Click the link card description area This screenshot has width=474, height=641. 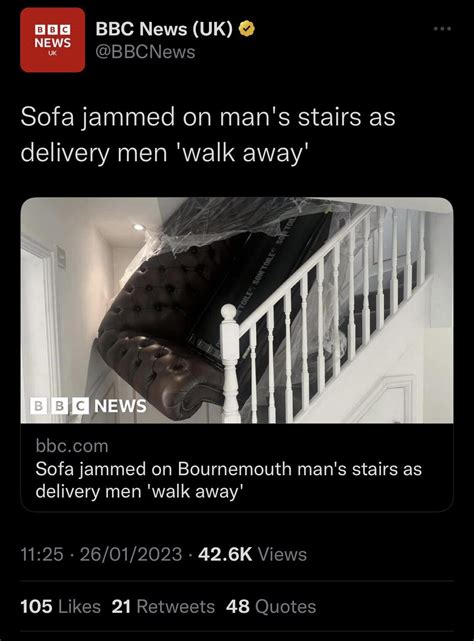tap(237, 467)
